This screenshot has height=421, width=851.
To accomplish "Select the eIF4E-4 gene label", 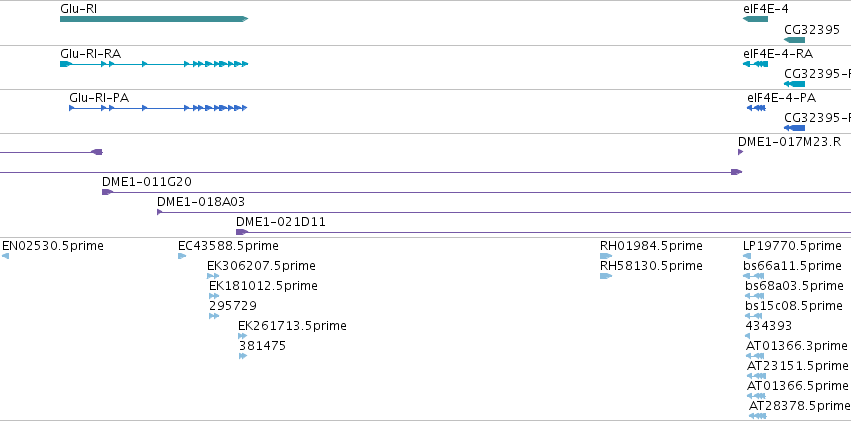I will 765,9.
